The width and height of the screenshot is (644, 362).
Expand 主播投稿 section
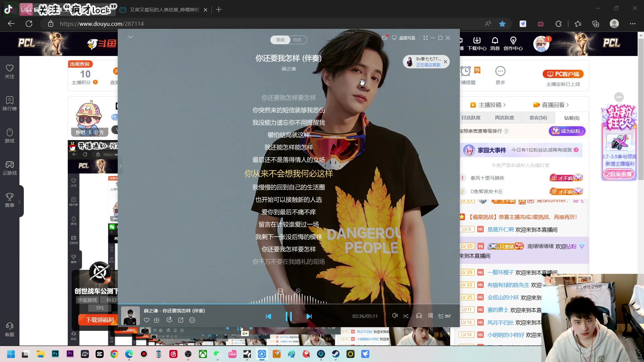click(x=488, y=105)
